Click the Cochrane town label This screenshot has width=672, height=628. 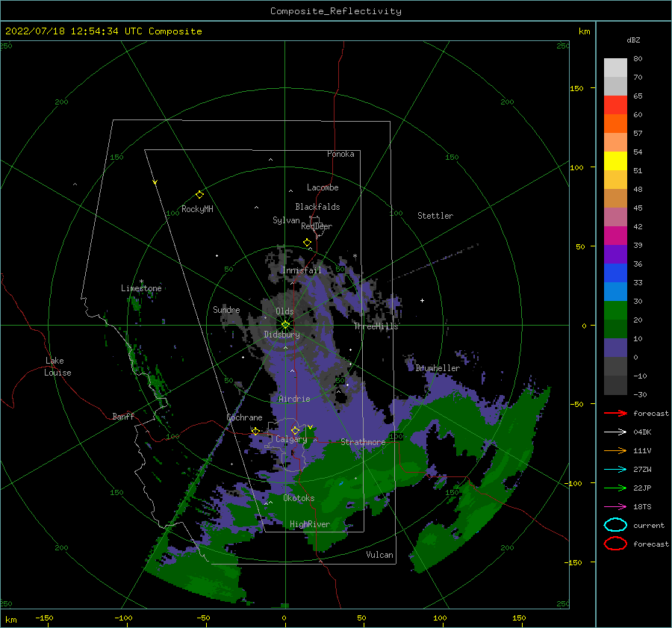(x=244, y=417)
